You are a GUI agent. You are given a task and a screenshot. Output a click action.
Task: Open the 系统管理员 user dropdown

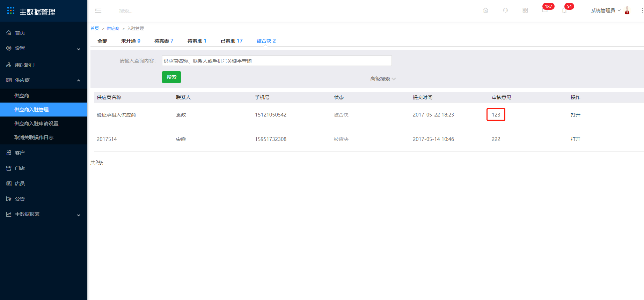tap(606, 10)
